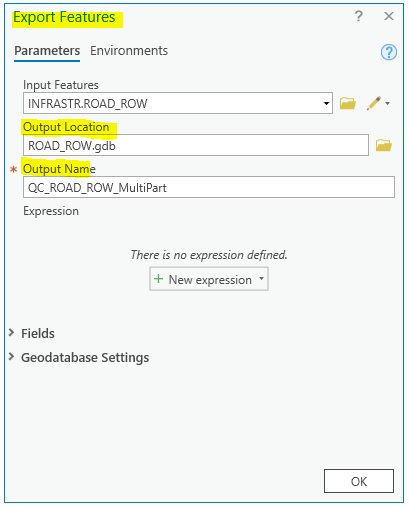Click the New expression button

pos(209,279)
